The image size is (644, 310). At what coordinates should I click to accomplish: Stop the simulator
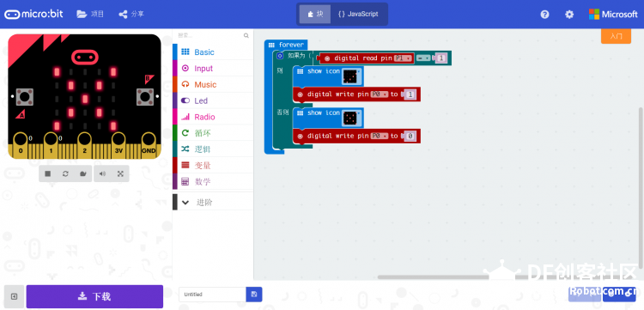[47, 173]
